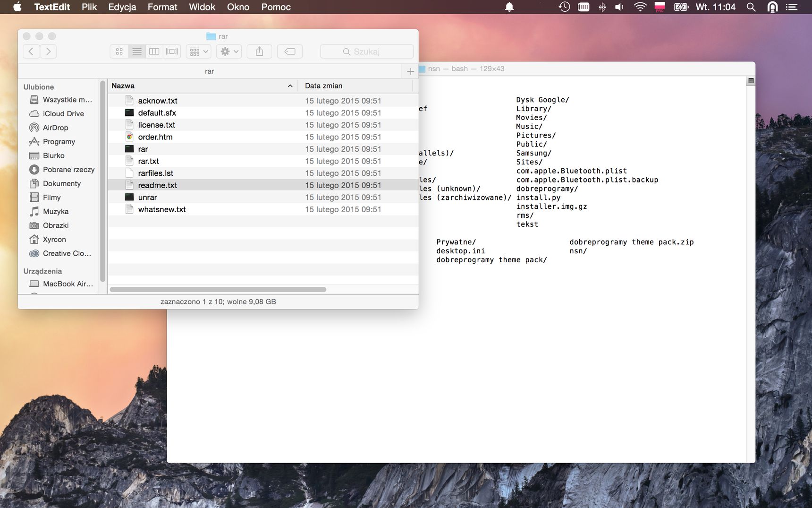Open the arrange items dropdown

point(199,52)
